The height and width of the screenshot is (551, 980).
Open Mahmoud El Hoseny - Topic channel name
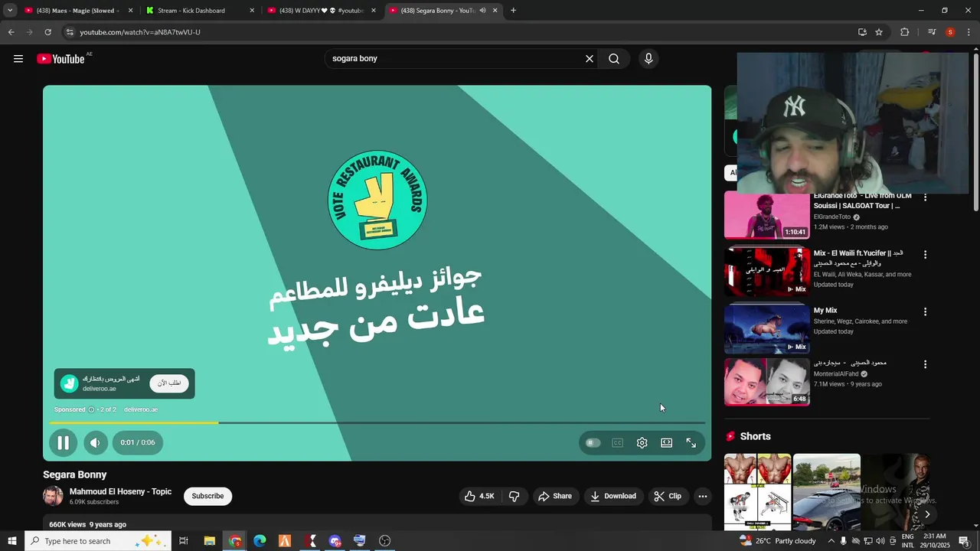click(120, 491)
